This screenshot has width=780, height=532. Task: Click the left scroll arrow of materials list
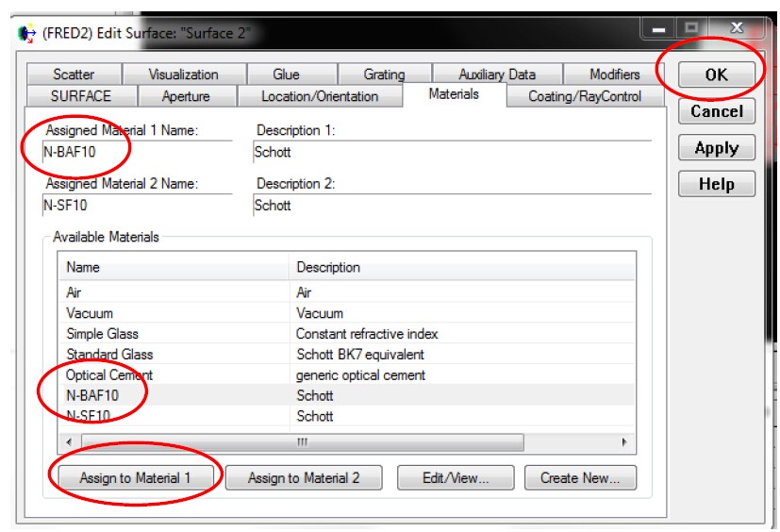pyautogui.click(x=69, y=442)
